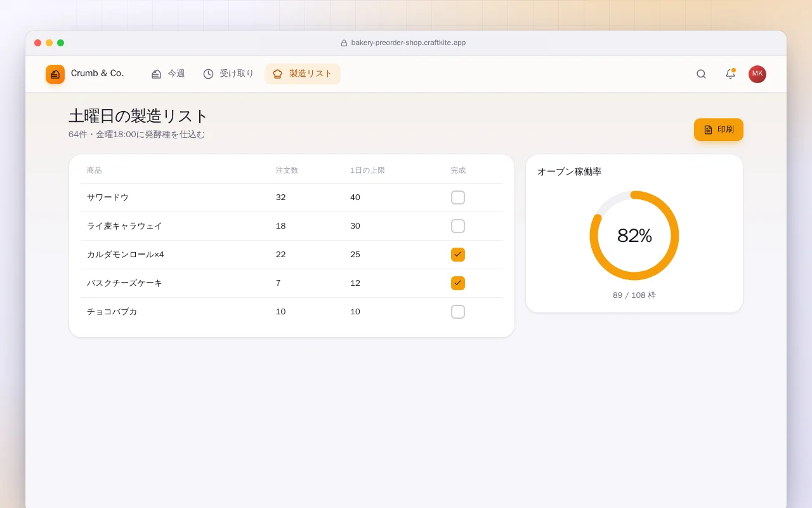
Task: Click the lock icon in address bar
Action: point(344,43)
